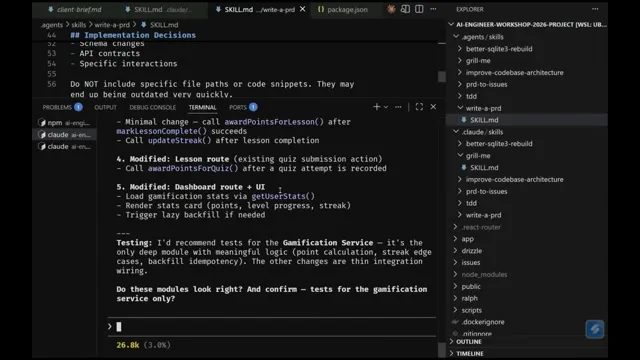This screenshot has width=640, height=360.
Task: Click the Claude Code icon in editor toolbar
Action: click(391, 9)
